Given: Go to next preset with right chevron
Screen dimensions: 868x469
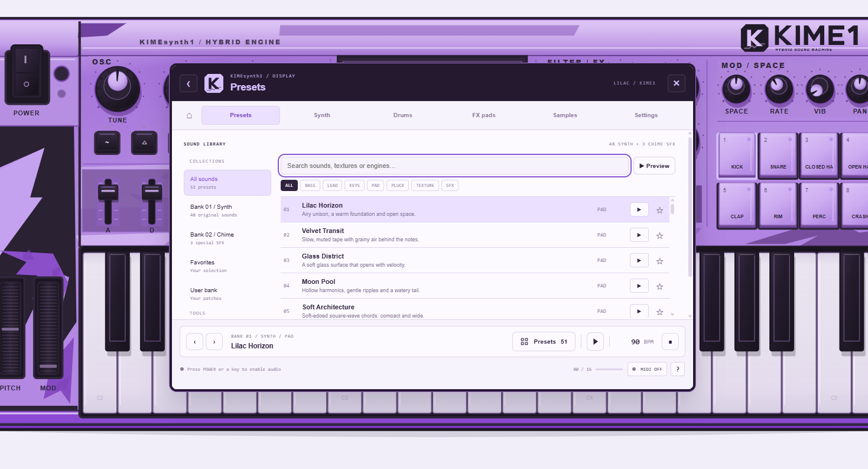Looking at the screenshot, I should click(214, 341).
